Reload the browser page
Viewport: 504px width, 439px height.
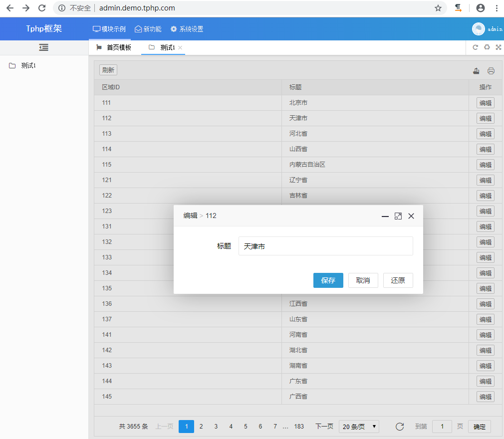point(42,8)
